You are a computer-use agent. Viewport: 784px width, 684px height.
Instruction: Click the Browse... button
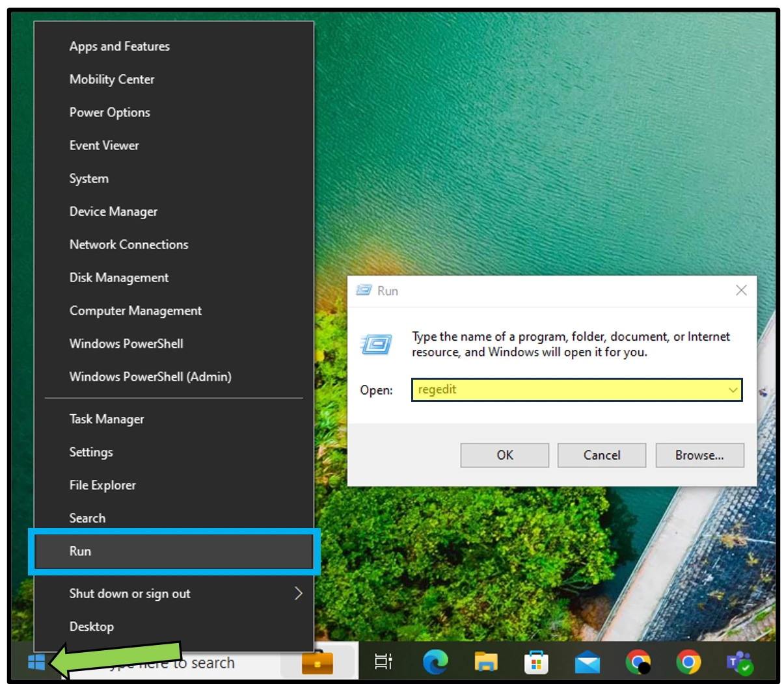pyautogui.click(x=699, y=455)
